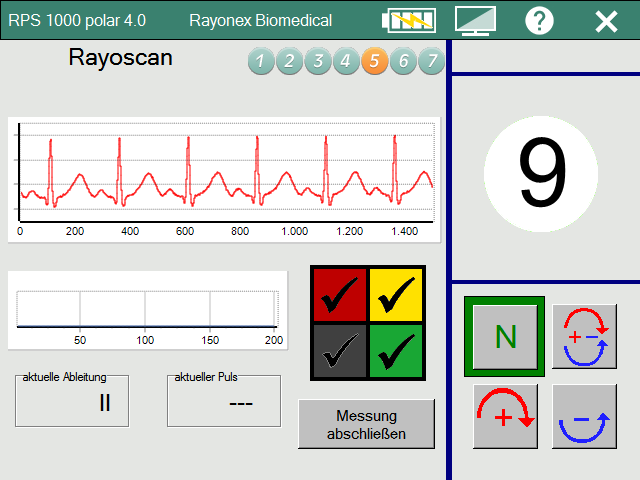Close the app with the X icon

[x=606, y=21]
